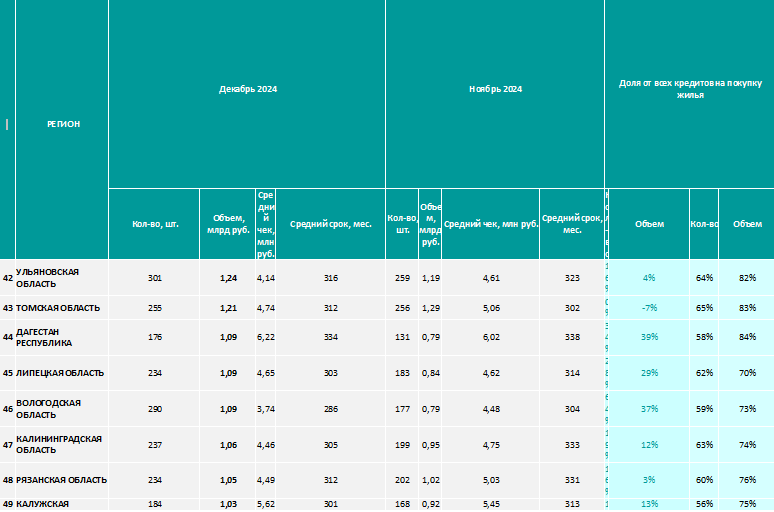
Task: Click the 12% cell in Калининградская row
Action: tap(649, 445)
